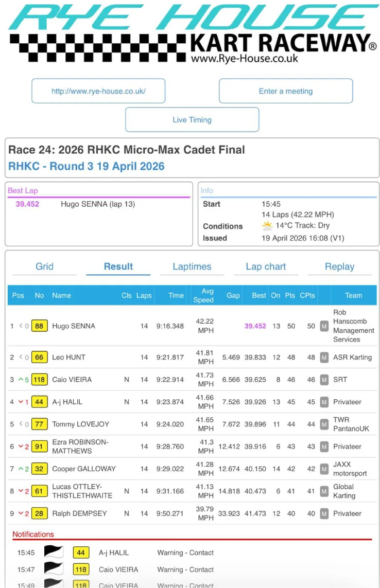The height and width of the screenshot is (588, 380).
Task: Click the M badge in Ralph DEMPSEY row
Action: pos(324,513)
